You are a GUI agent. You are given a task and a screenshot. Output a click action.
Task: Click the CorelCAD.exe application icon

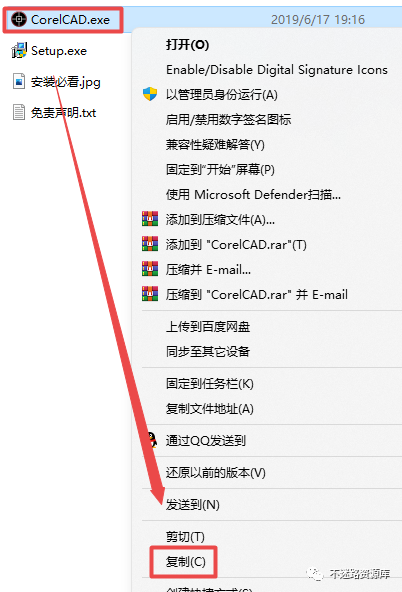point(18,19)
